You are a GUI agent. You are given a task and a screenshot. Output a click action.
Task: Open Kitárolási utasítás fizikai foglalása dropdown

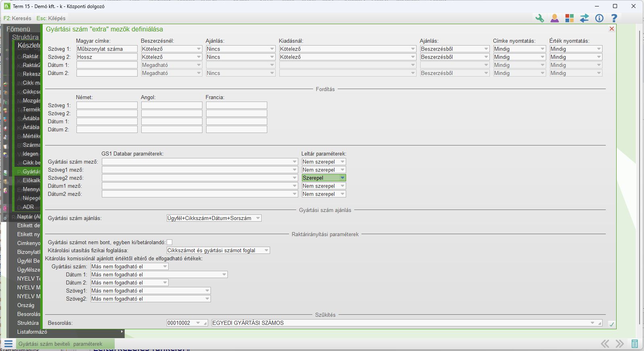click(266, 250)
